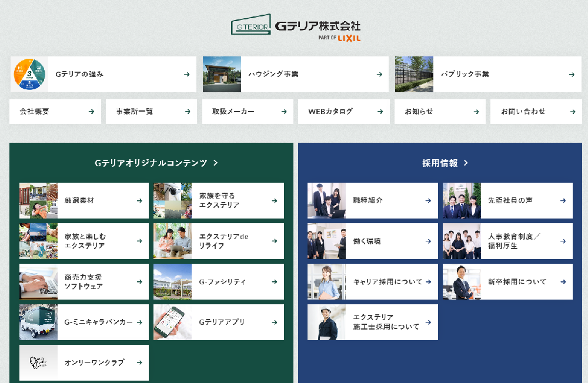Go to 取扱メーカー menu item

coord(248,112)
